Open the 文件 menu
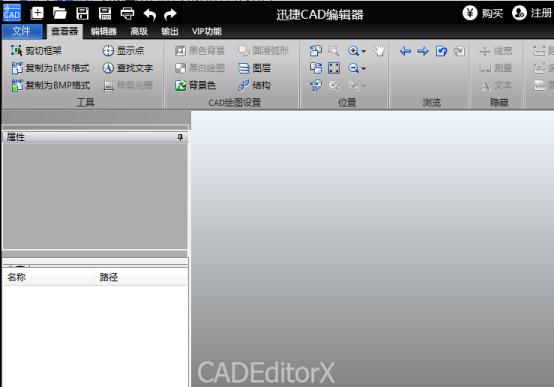This screenshot has height=387, width=554. [x=22, y=31]
